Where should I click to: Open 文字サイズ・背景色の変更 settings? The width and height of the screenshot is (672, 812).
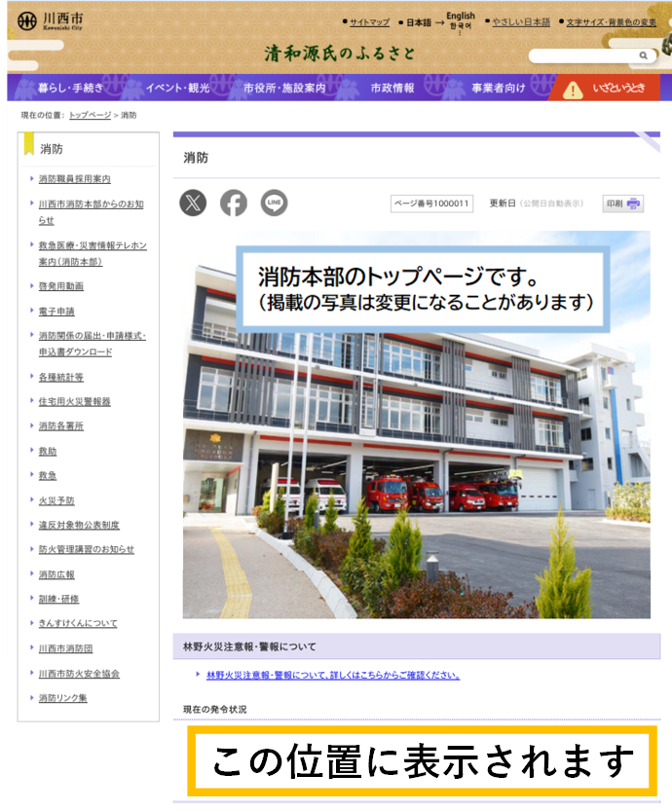tap(612, 22)
